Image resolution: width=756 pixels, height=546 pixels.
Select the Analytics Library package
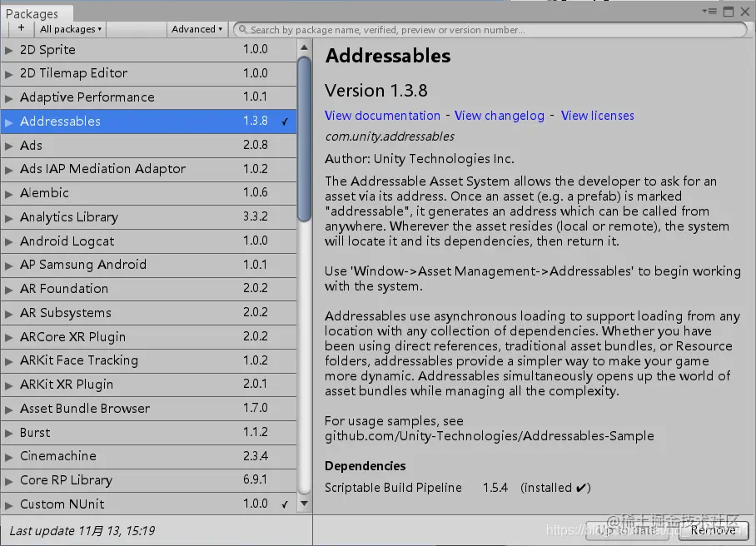click(x=148, y=217)
